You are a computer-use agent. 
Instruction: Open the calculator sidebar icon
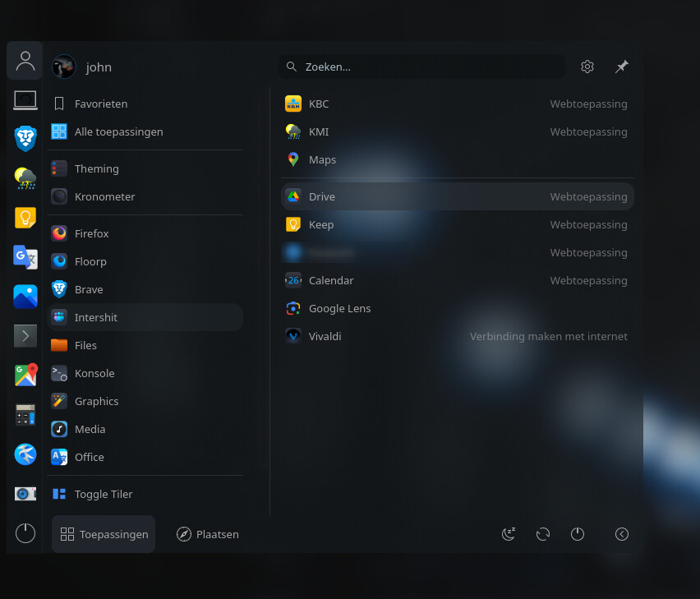[x=25, y=415]
